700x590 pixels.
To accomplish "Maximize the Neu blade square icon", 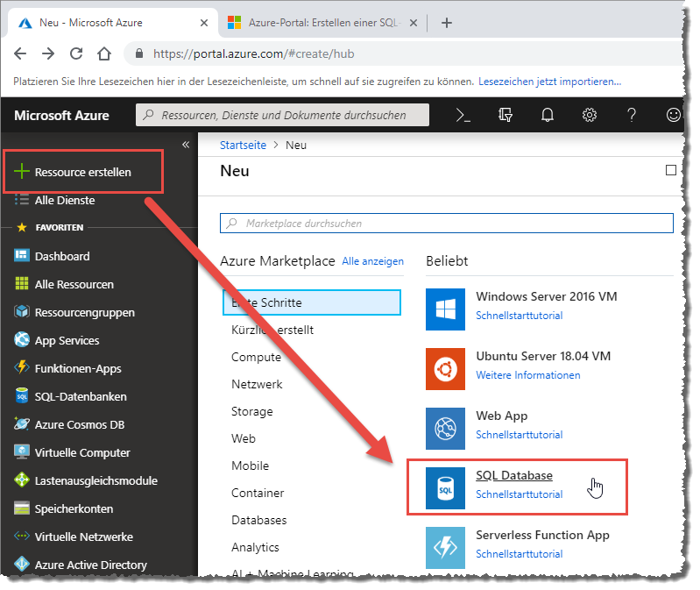I will click(670, 170).
